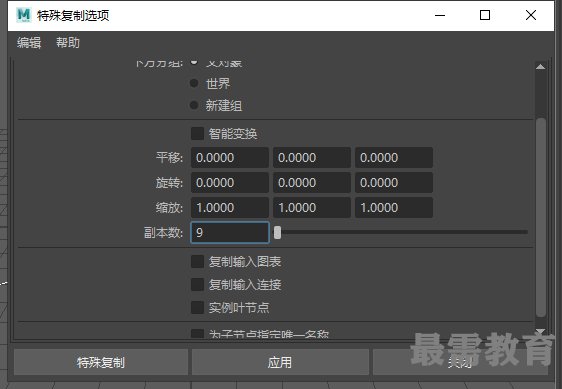Select the 新建组 radio option
This screenshot has width=562, height=389.
(x=194, y=105)
